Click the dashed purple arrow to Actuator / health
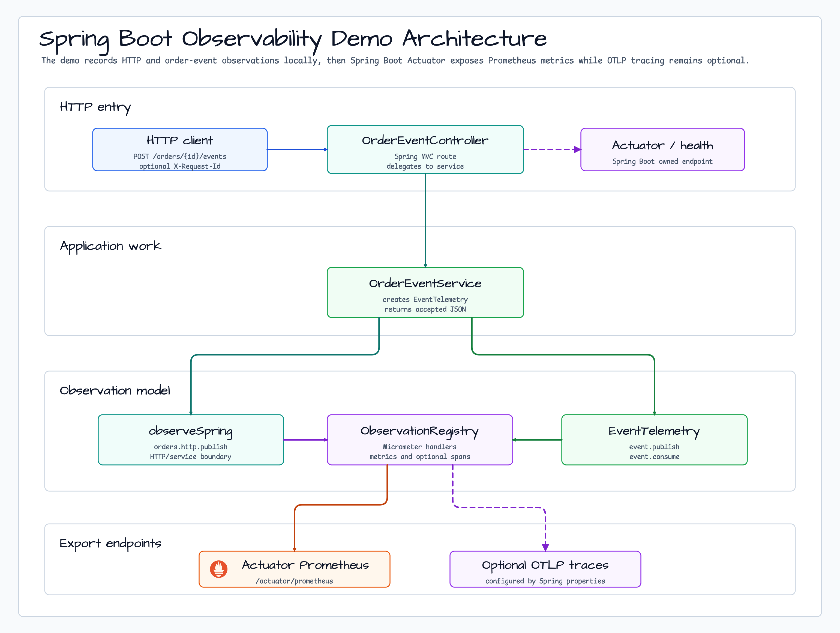The width and height of the screenshot is (840, 633). coord(552,149)
